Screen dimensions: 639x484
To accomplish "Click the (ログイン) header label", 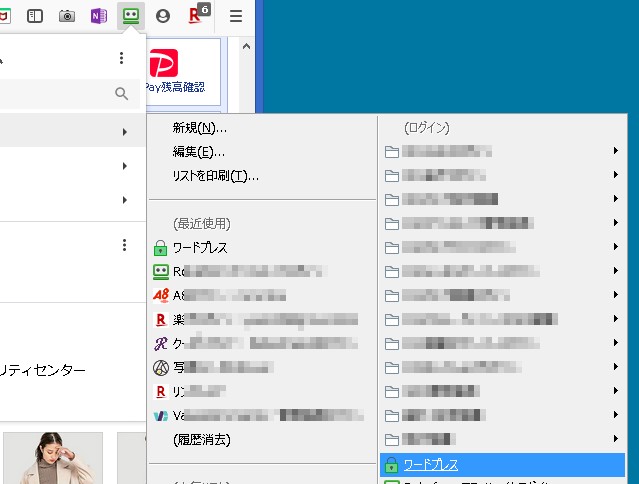I will (427, 128).
